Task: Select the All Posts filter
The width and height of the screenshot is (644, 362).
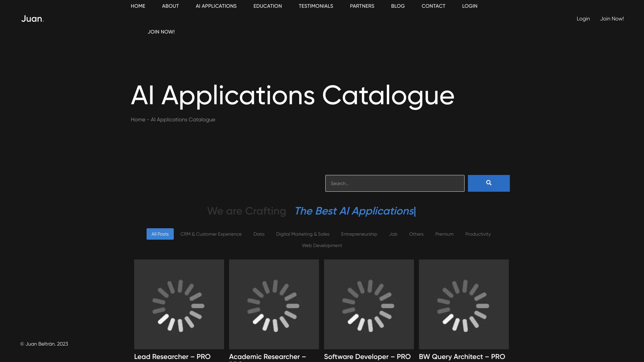Action: point(160,234)
